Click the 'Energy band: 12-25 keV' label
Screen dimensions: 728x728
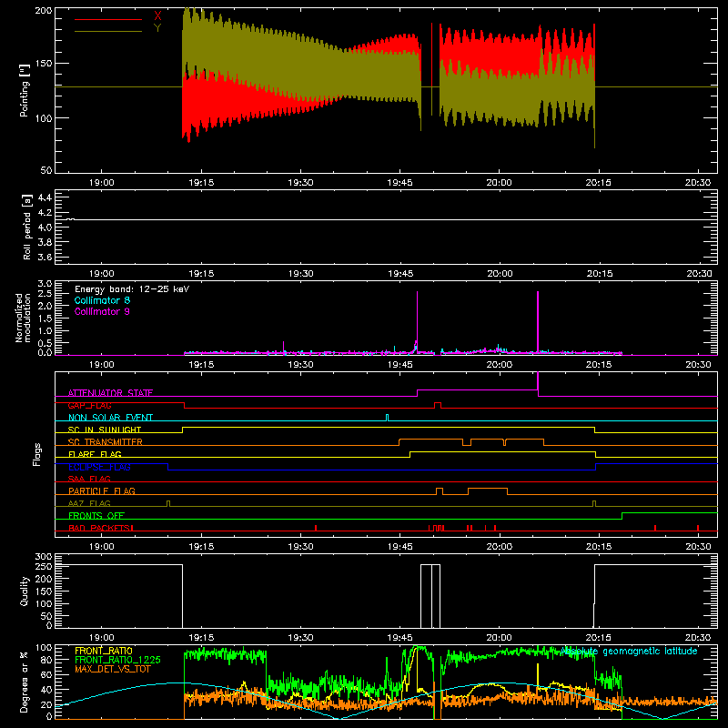(132, 289)
